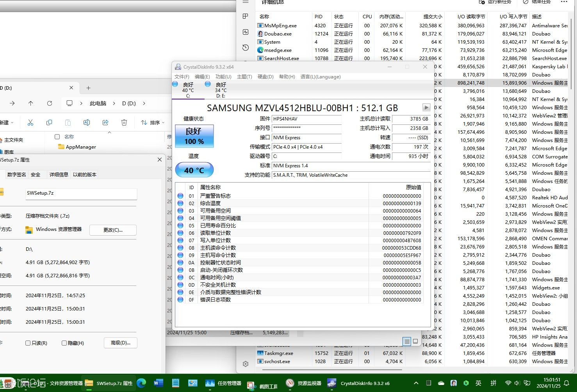The image size is (577, 392).
Task: Select 主文件夹 in Explorer sidebar
Action: (13, 140)
